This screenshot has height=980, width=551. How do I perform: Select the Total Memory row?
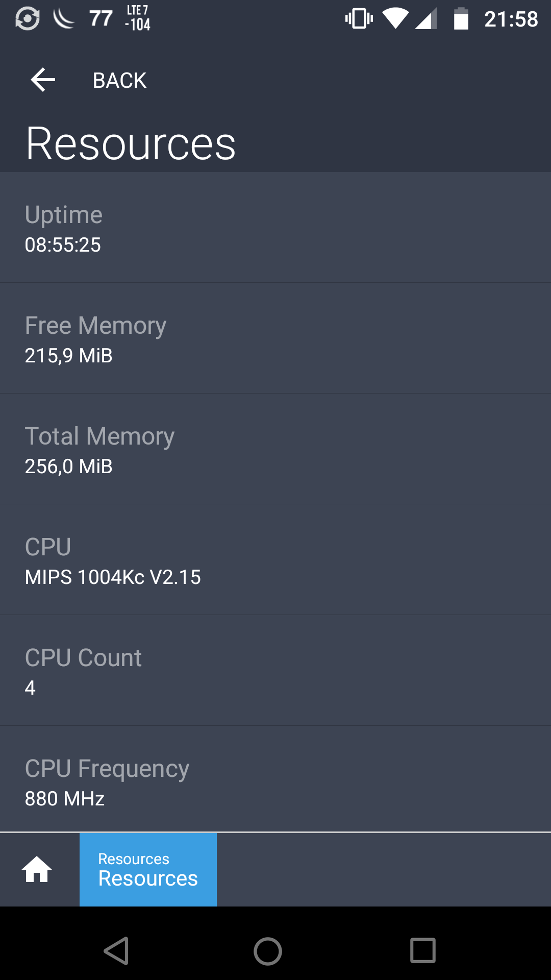click(x=275, y=449)
